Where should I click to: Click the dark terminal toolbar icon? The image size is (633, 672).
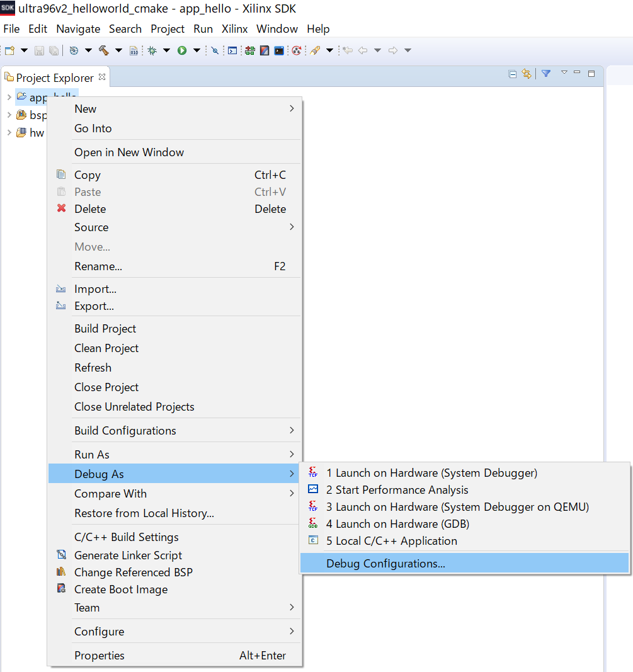279,50
